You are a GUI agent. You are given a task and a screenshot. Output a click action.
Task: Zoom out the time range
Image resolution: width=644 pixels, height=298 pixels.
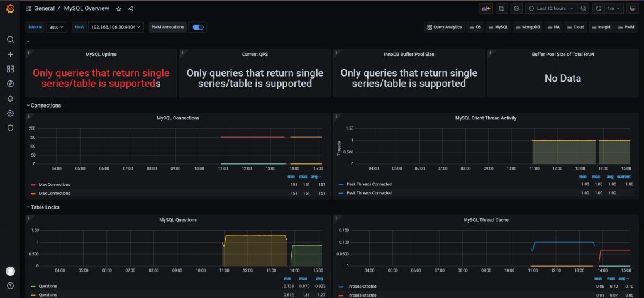coord(583,8)
